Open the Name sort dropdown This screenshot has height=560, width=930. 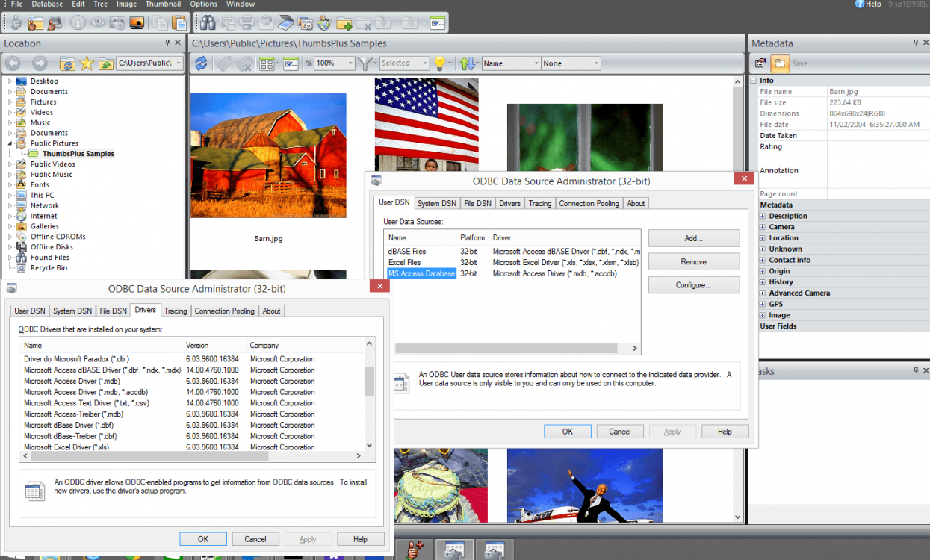pos(511,63)
